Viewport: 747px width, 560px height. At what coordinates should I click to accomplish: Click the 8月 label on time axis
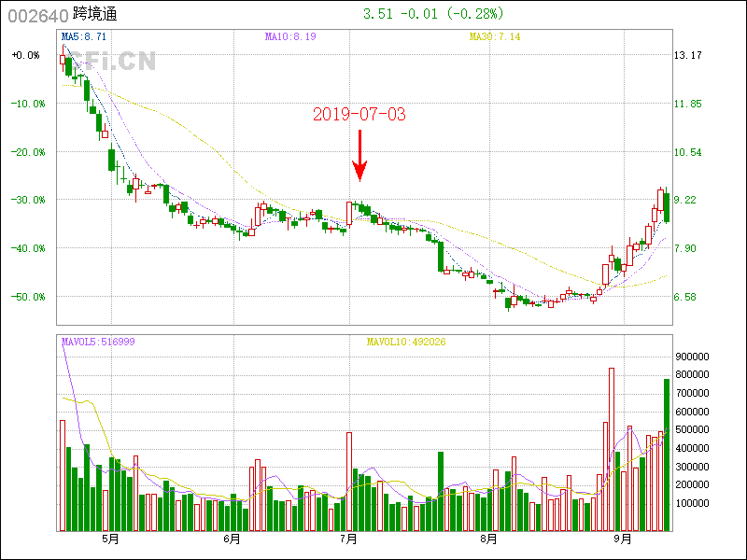pyautogui.click(x=488, y=539)
